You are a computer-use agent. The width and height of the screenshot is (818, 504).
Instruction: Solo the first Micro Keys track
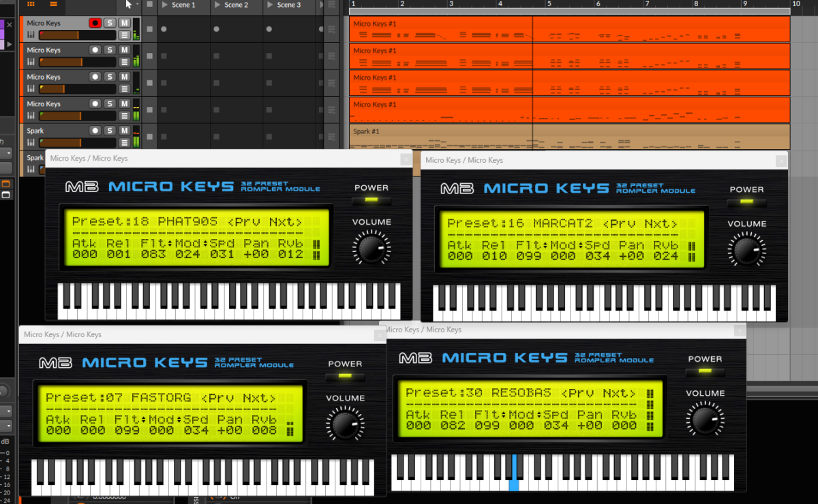click(x=110, y=23)
